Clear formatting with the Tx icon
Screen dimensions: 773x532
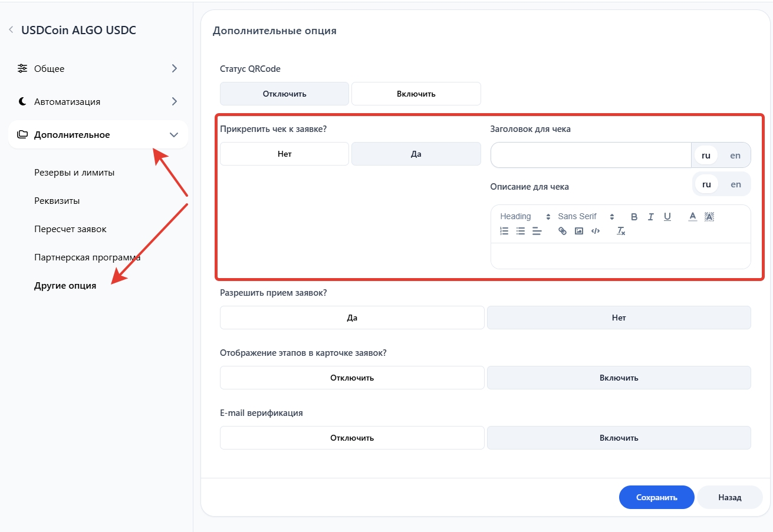point(621,231)
